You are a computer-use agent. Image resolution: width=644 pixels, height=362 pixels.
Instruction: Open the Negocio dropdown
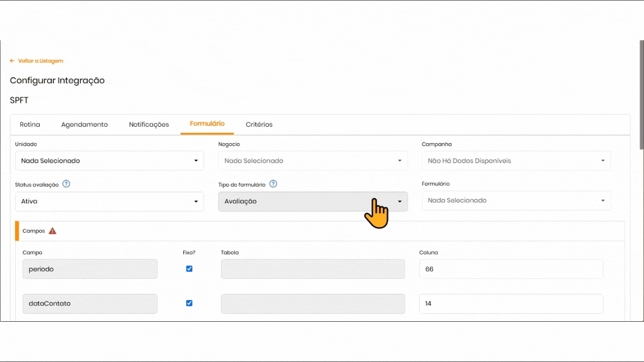tap(312, 161)
